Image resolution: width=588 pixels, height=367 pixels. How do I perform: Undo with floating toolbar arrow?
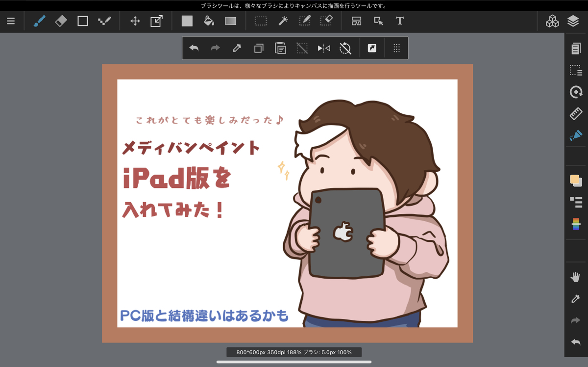pos(194,48)
